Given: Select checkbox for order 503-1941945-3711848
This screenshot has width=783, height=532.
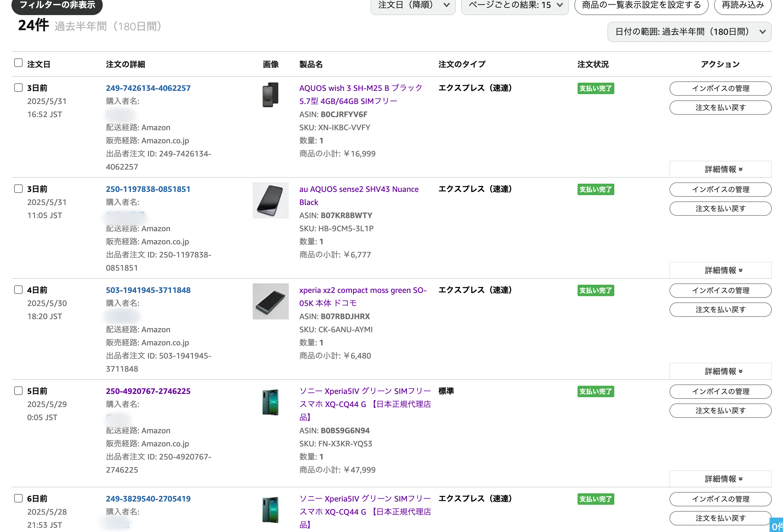Looking at the screenshot, I should pos(18,290).
